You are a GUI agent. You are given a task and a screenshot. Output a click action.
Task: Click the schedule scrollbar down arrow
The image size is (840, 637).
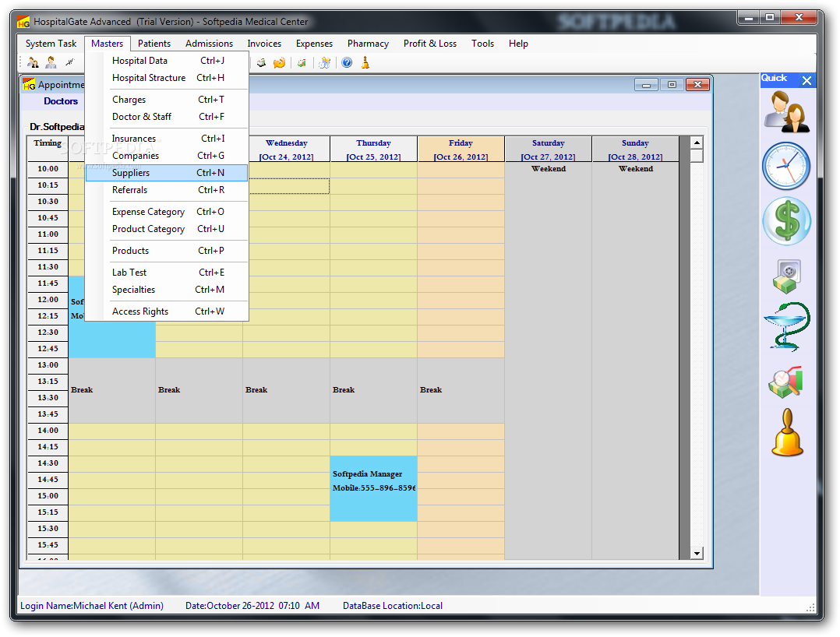pos(697,554)
